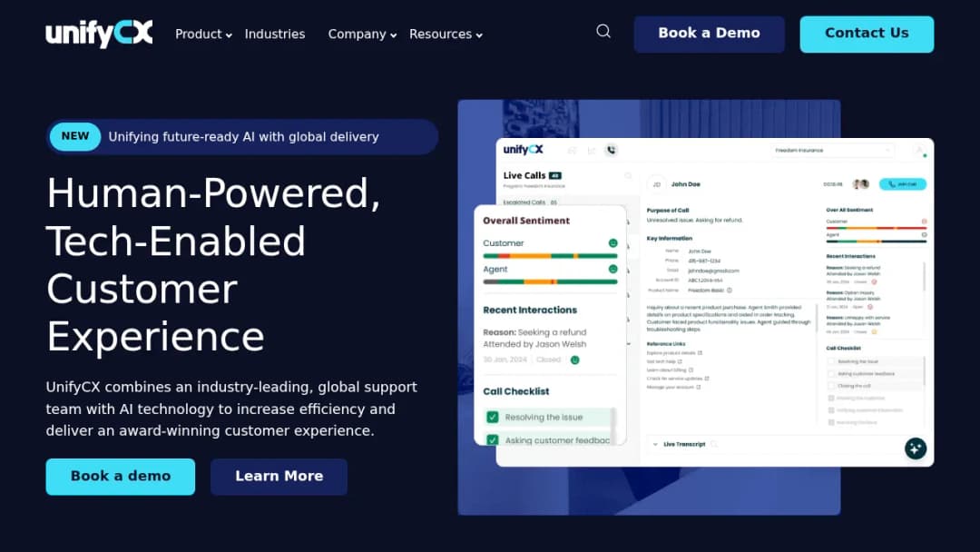Check Asking customer feedback in the dashboard Call Checklist
Viewport: 980px width, 552px height.
coord(831,374)
